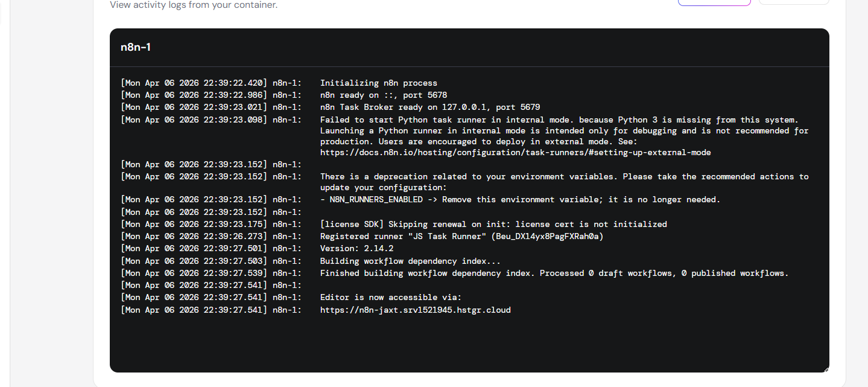Click the deprecation notice about environment variables
Image resolution: width=868 pixels, height=387 pixels.
click(564, 177)
